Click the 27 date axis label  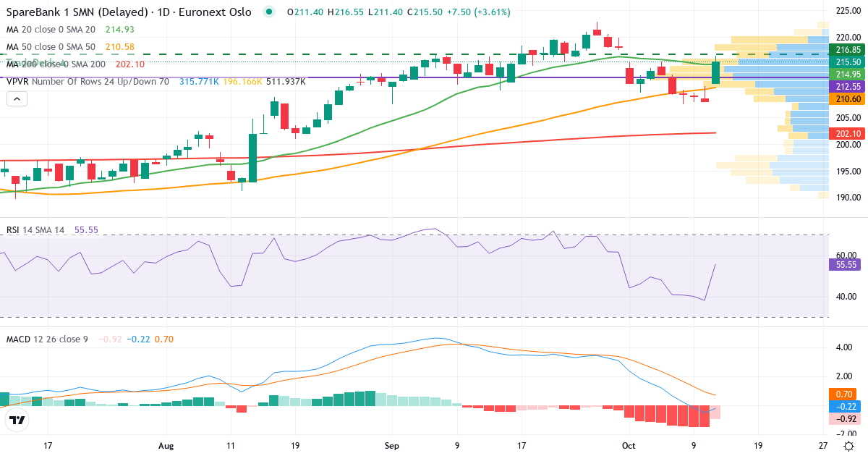pyautogui.click(x=823, y=445)
